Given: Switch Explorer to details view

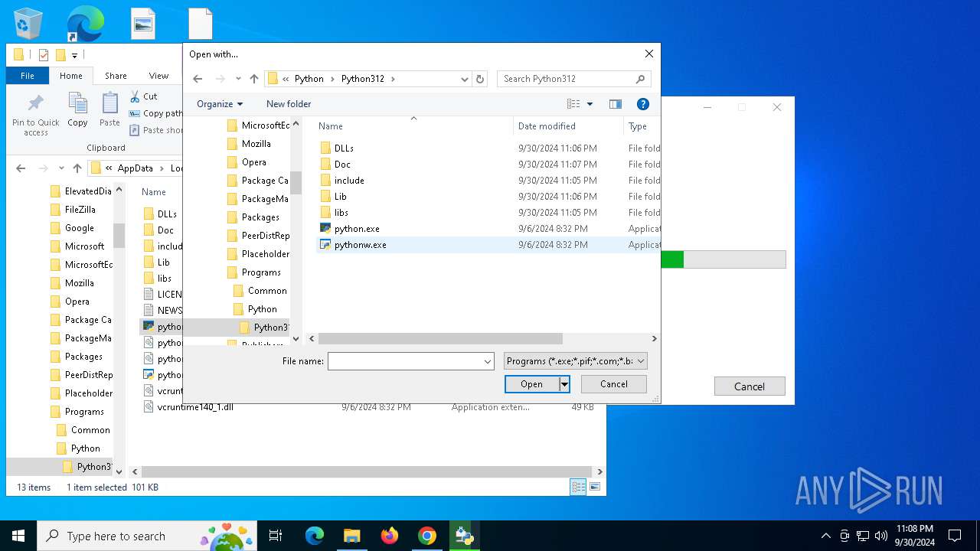Looking at the screenshot, I should coord(579,487).
